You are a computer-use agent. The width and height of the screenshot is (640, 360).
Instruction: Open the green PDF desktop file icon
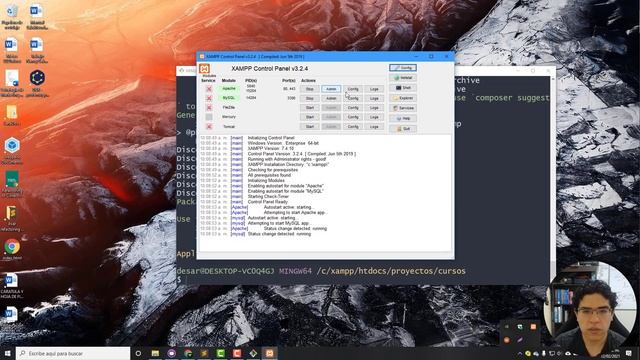12,184
